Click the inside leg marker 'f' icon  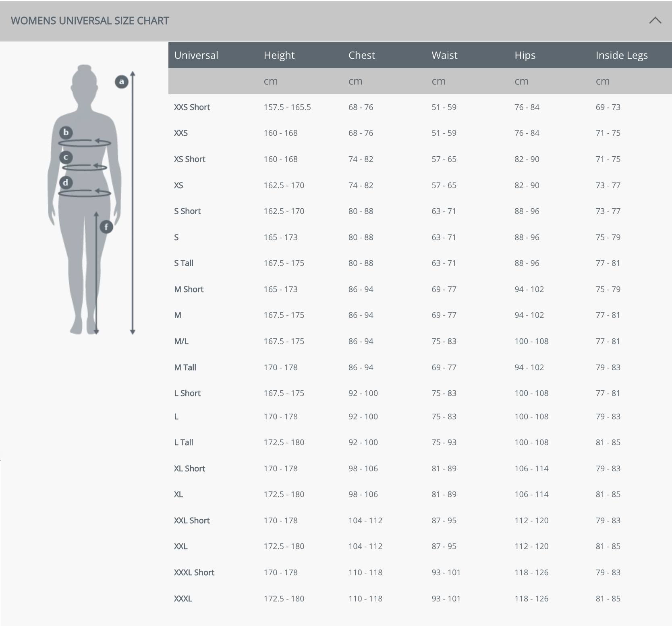pyautogui.click(x=106, y=227)
